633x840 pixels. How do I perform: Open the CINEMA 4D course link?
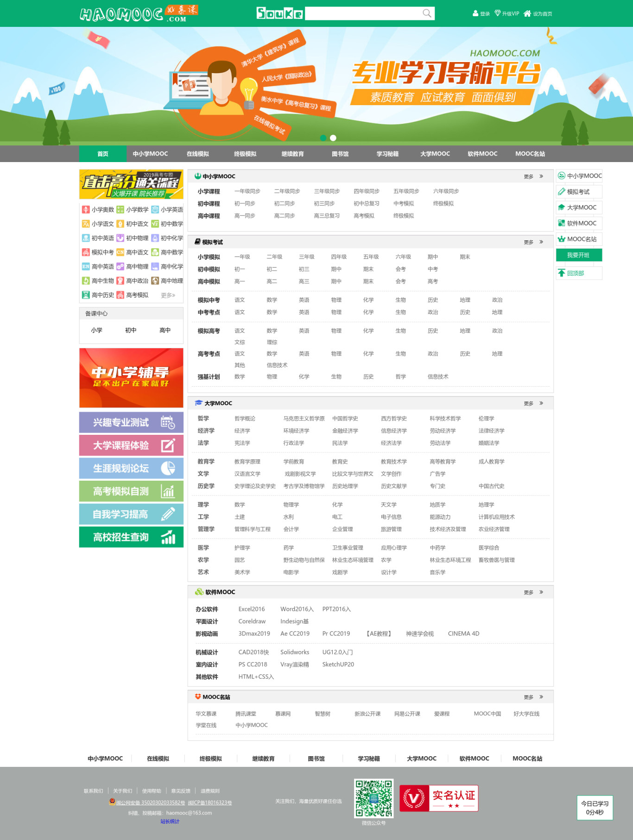pos(463,634)
